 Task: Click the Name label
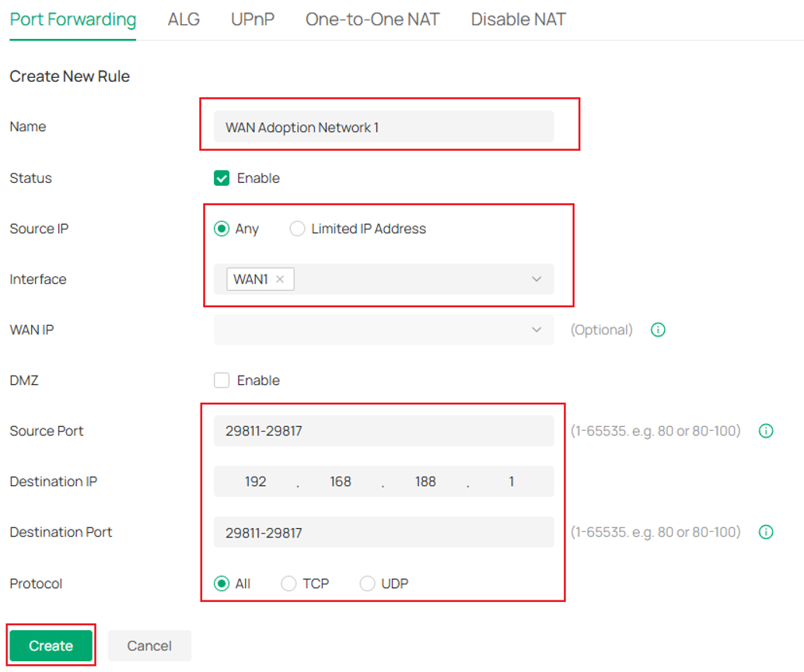28,127
